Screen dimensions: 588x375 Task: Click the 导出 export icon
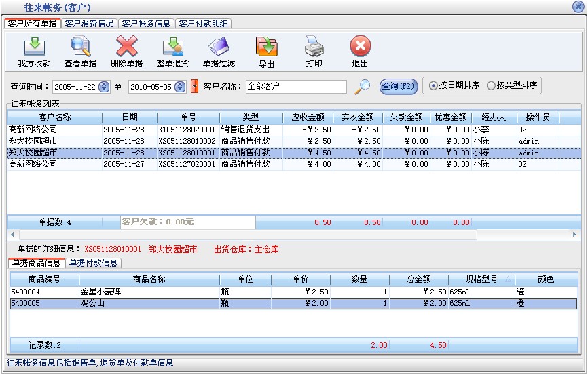pyautogui.click(x=266, y=47)
